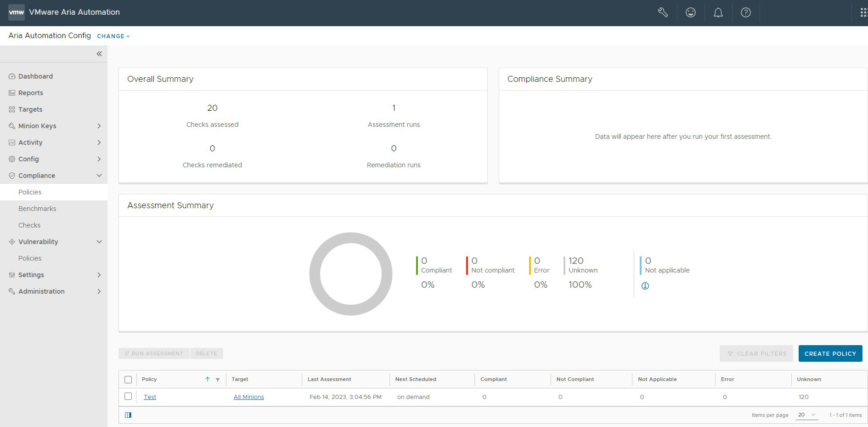Click the Administration wrench icon

[x=12, y=291]
